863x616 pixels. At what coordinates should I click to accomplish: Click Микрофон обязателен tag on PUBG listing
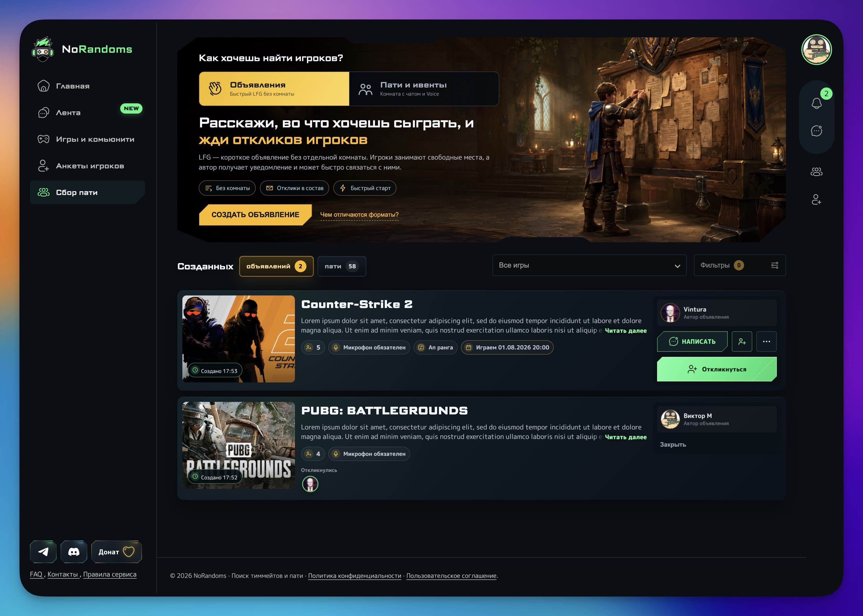[369, 454]
